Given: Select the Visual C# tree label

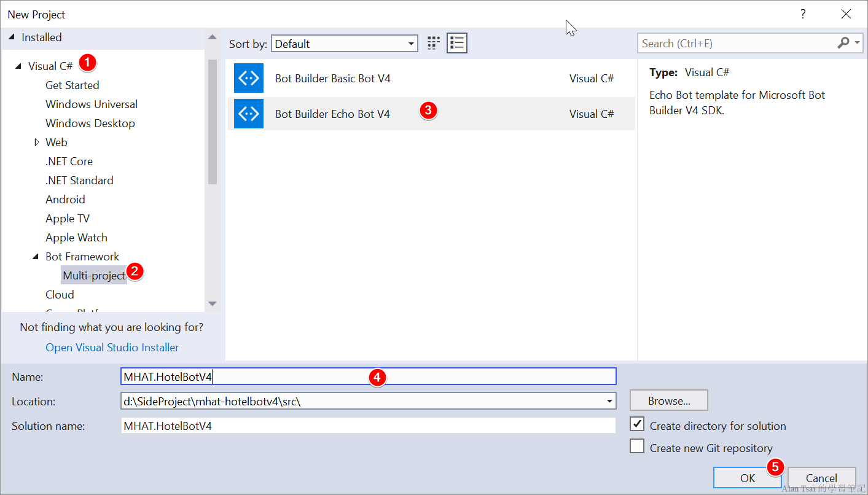Looking at the screenshot, I should (x=50, y=66).
